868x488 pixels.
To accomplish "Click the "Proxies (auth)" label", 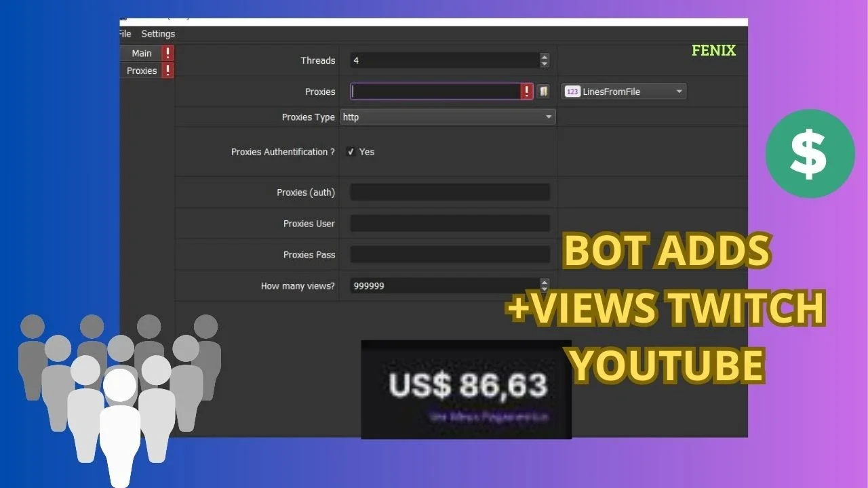I will click(x=306, y=192).
